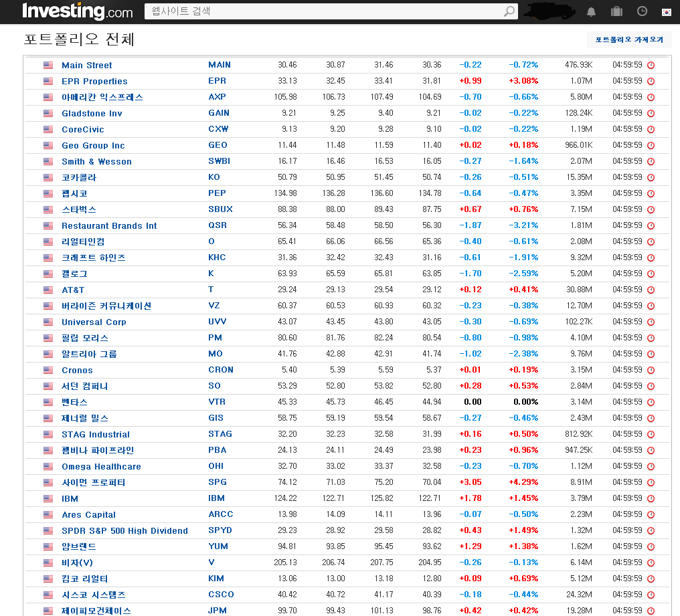Click the US flag beside Universal Corp
This screenshot has height=616, width=680.
pos(48,322)
